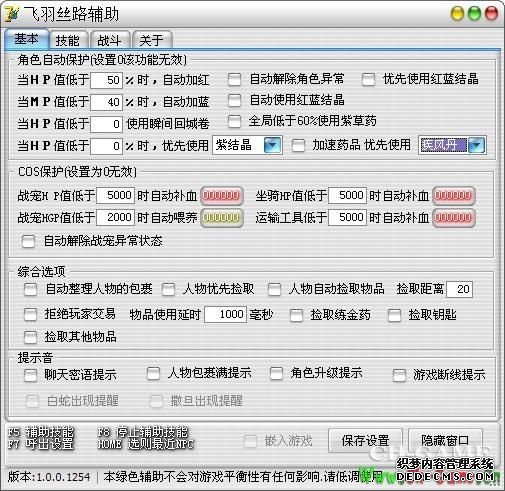Enable 人物包裹满提示 checkbox
Image resolution: width=505 pixels, height=491 pixels.
pyautogui.click(x=153, y=373)
